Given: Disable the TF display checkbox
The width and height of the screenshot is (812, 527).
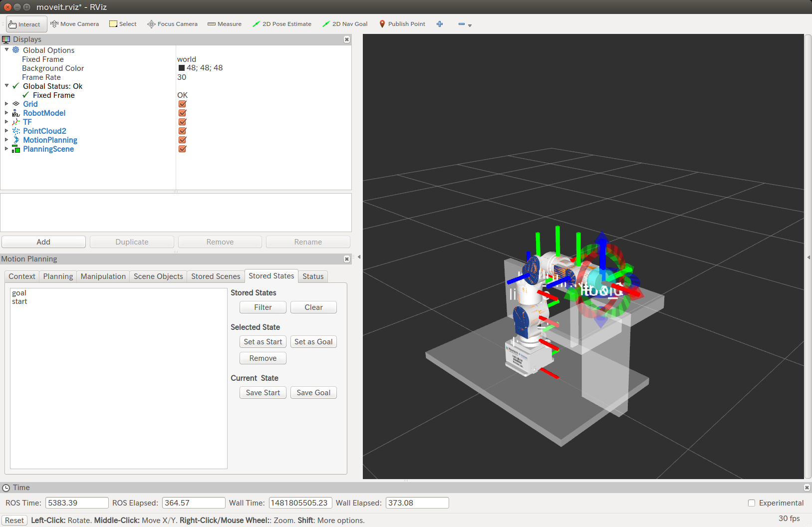Looking at the screenshot, I should (x=182, y=122).
